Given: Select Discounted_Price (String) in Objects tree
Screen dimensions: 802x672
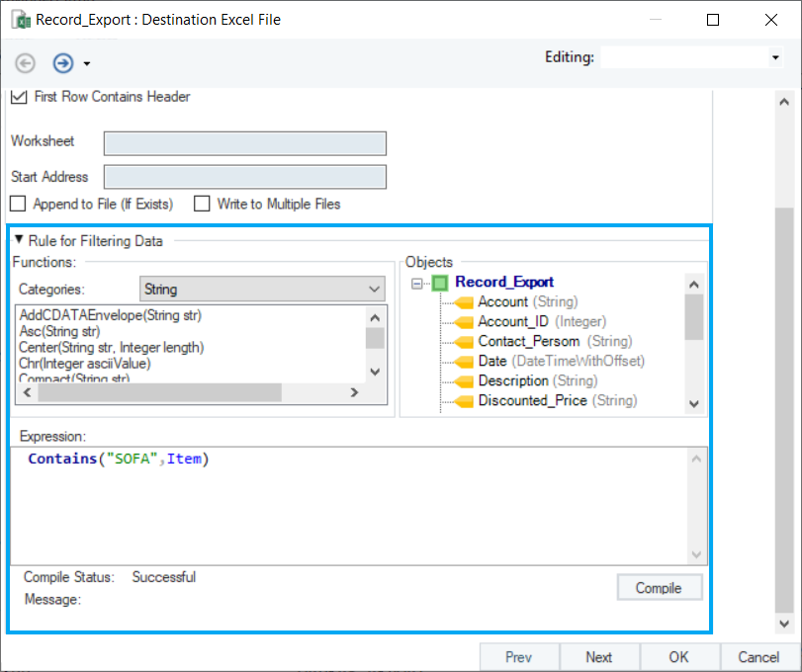Looking at the screenshot, I should 558,400.
